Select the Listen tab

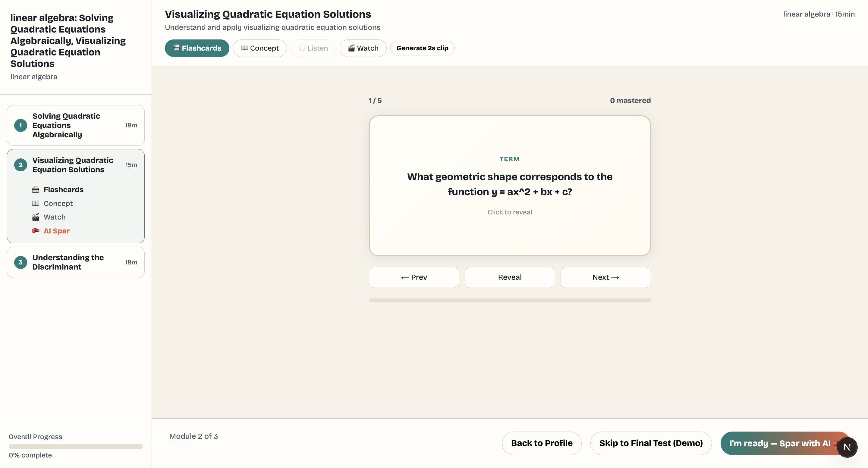[x=313, y=48]
